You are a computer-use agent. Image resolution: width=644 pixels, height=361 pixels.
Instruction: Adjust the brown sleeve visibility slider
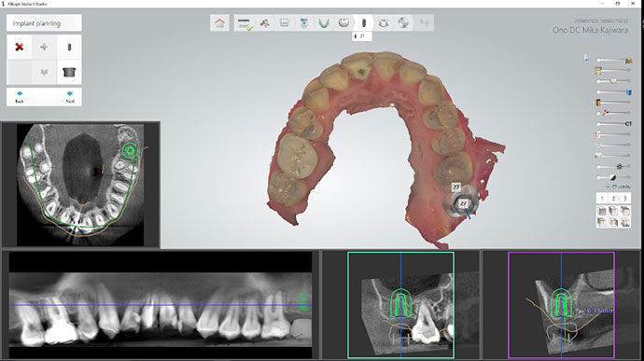pos(613,103)
